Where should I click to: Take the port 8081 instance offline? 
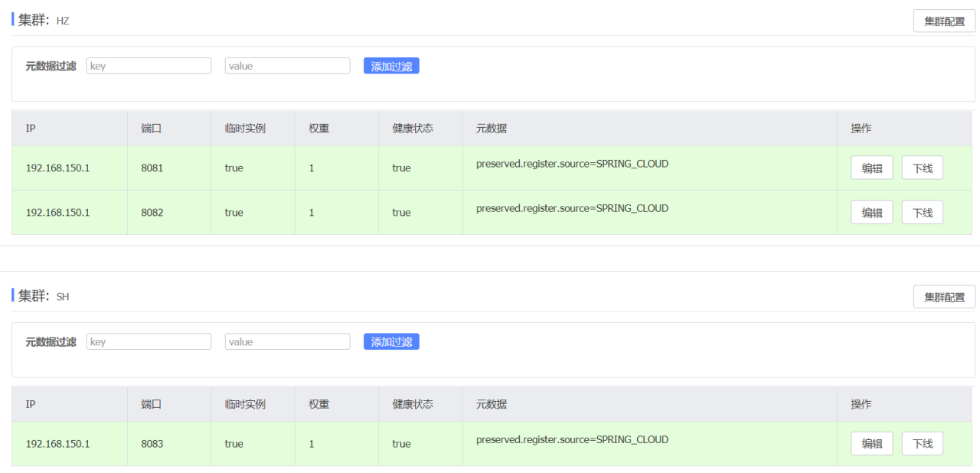click(922, 168)
